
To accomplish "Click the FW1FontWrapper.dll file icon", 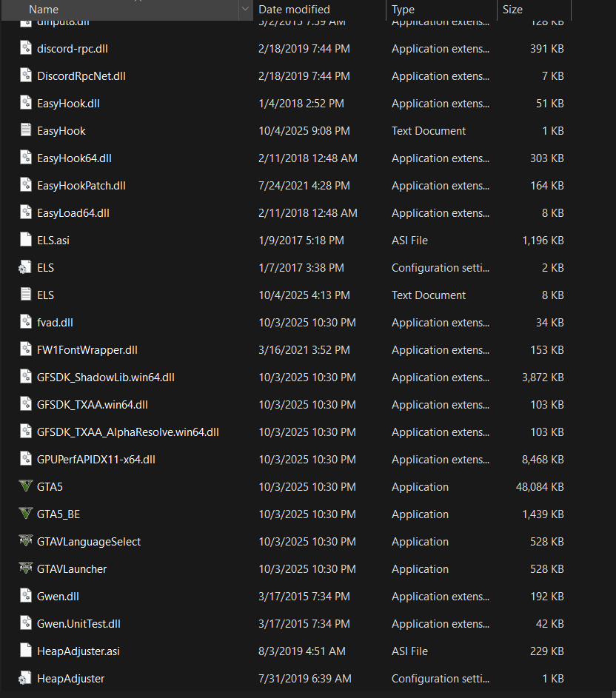I will (x=26, y=349).
